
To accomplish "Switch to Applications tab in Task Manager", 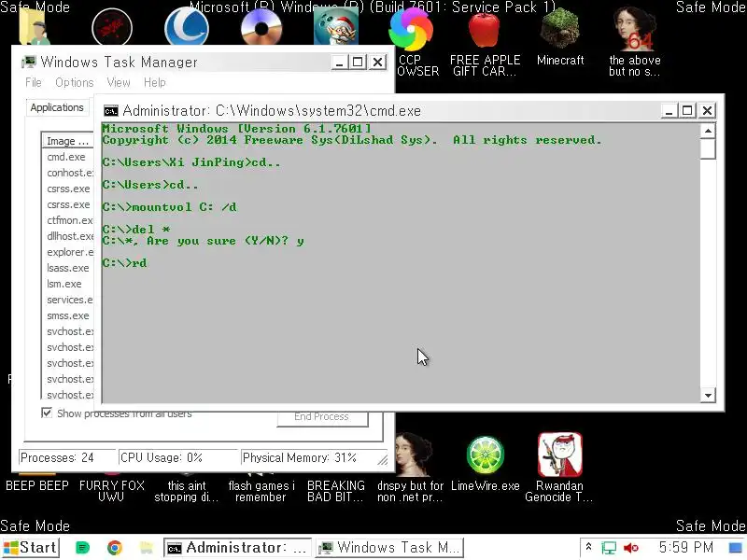I will pos(57,107).
